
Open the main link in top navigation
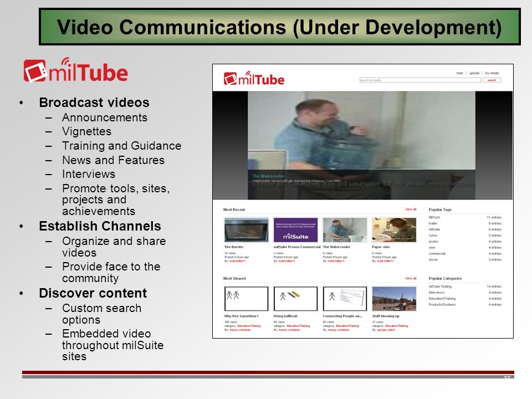(459, 73)
